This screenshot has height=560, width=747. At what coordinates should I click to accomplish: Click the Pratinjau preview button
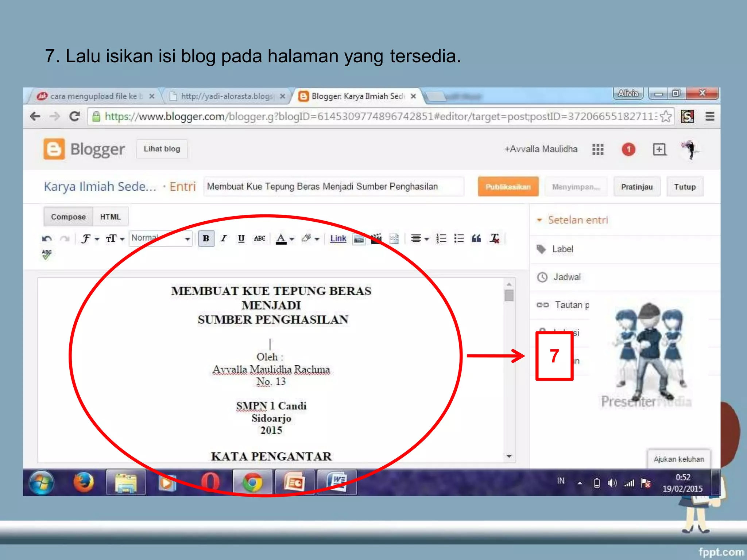click(637, 187)
